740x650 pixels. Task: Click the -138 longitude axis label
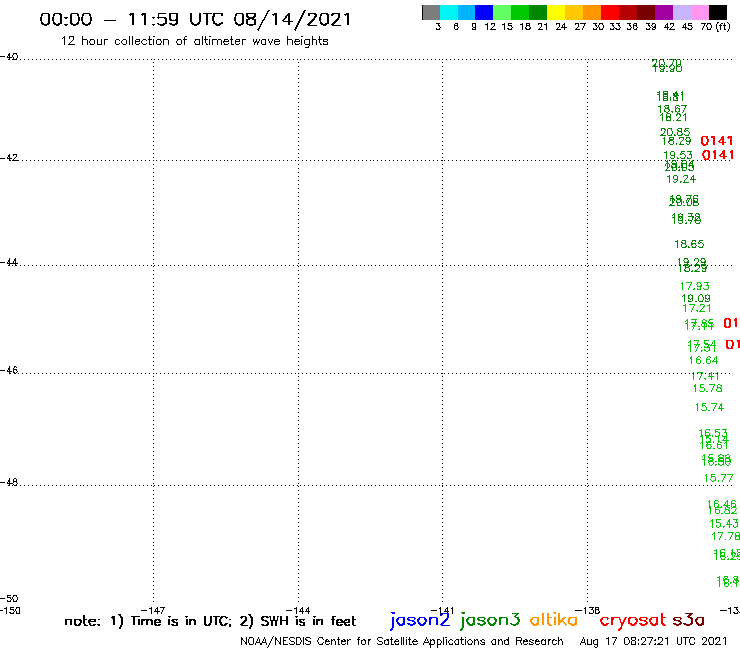[x=588, y=611]
